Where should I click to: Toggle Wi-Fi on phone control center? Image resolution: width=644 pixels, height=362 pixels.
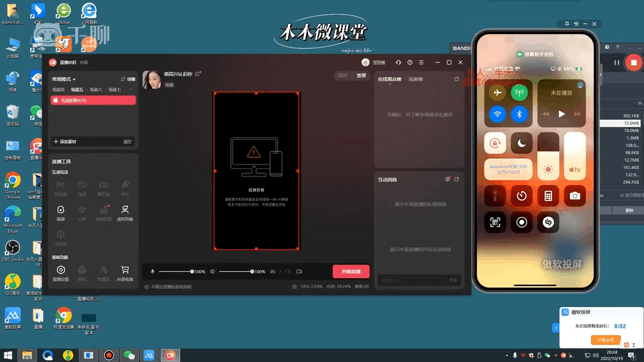coord(497,114)
